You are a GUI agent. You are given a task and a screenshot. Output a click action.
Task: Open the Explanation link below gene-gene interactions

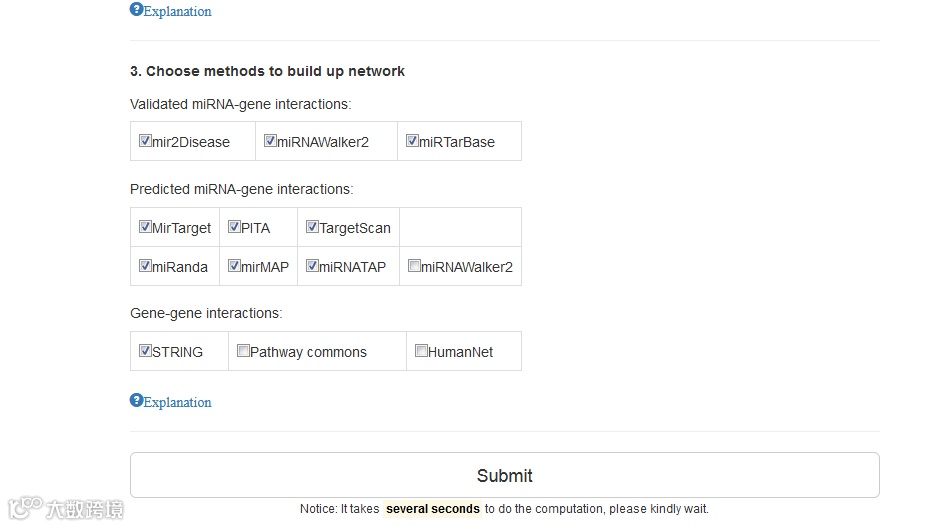177,403
